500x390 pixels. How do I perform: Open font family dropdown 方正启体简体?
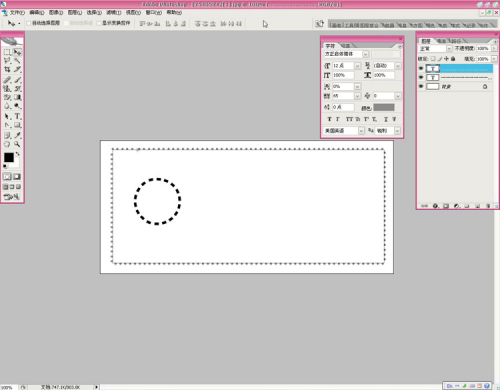(x=366, y=54)
